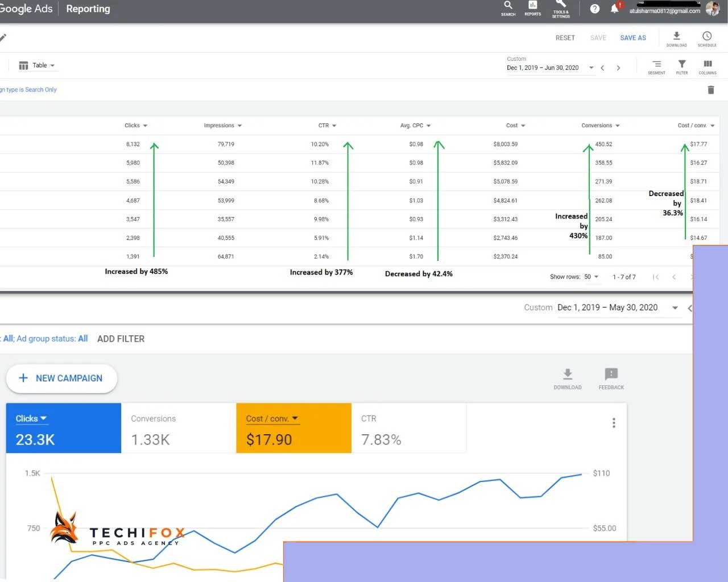Open the Filter funnel icon
Image resolution: width=728 pixels, height=582 pixels.
point(682,66)
